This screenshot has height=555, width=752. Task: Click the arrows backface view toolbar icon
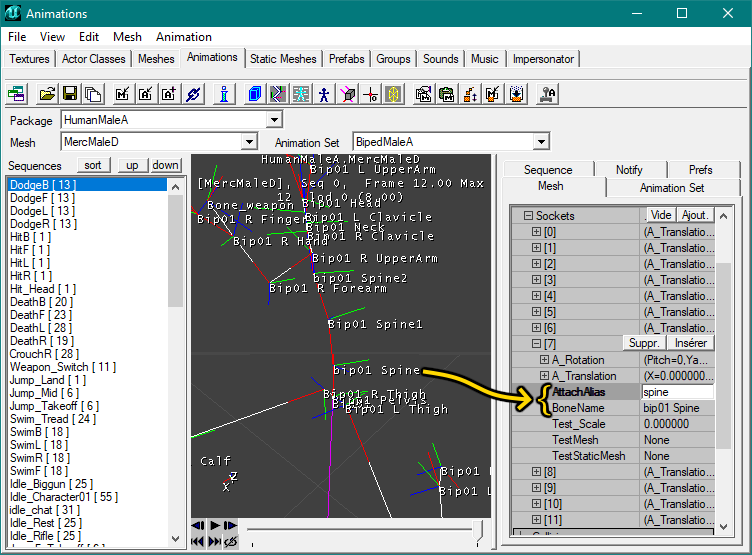(277, 94)
